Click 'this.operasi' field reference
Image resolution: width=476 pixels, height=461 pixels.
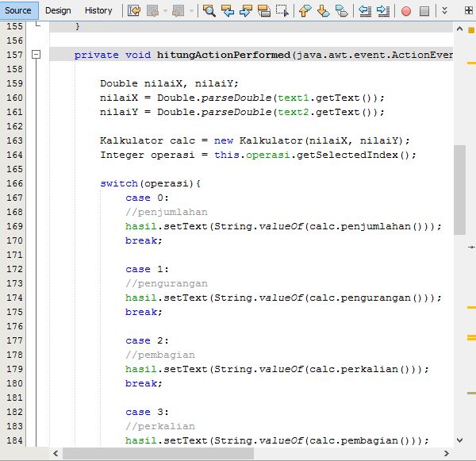(252, 155)
